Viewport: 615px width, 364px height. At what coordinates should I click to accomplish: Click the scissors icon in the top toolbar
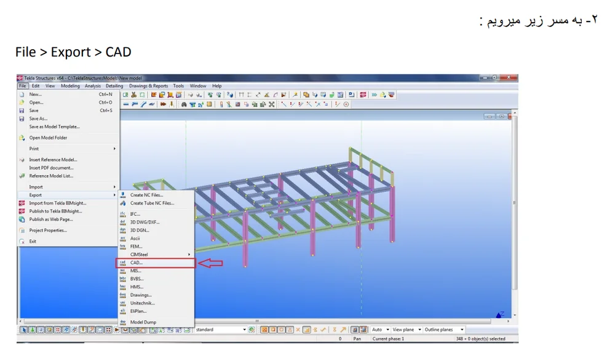pos(133,95)
